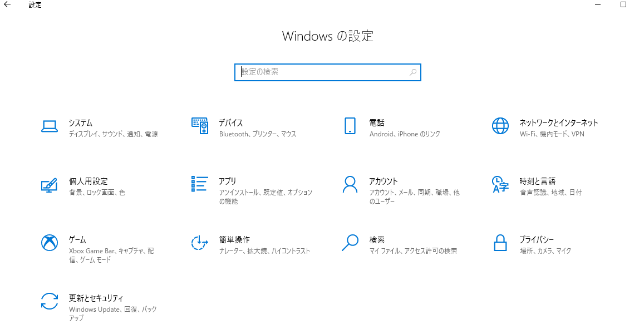Open the 検索 magnifier category icon
Viewport: 644px width, 334px height.
tap(350, 243)
